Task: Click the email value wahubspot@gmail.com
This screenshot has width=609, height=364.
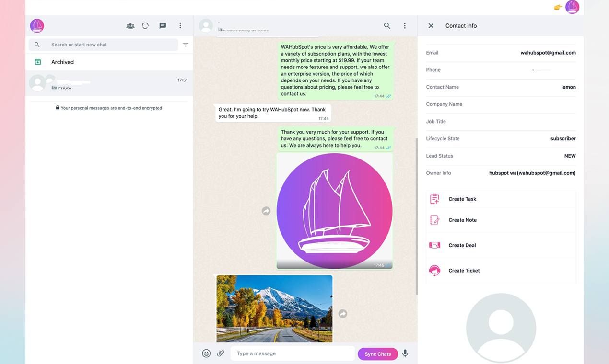Action: click(548, 53)
